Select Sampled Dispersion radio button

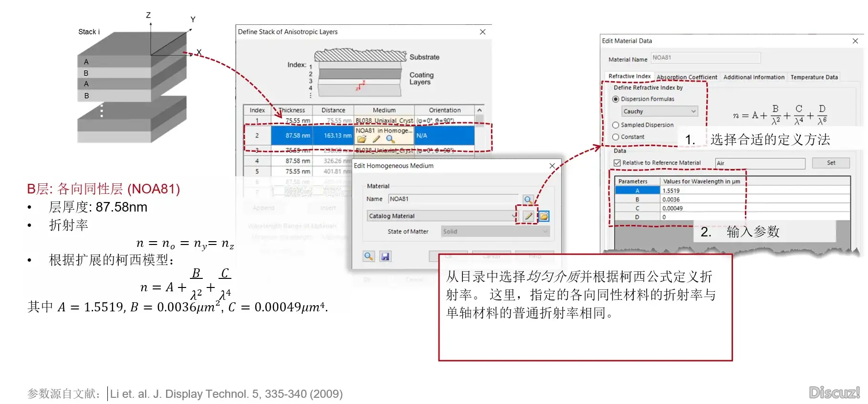click(x=616, y=125)
